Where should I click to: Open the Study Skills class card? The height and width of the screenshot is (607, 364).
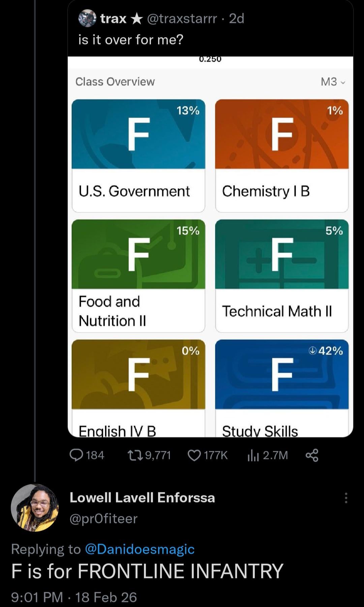pos(282,388)
